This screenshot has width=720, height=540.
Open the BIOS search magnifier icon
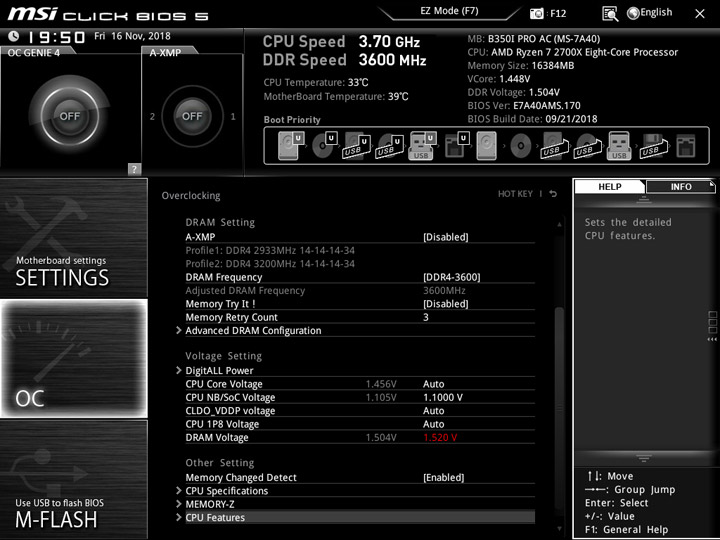click(x=610, y=14)
